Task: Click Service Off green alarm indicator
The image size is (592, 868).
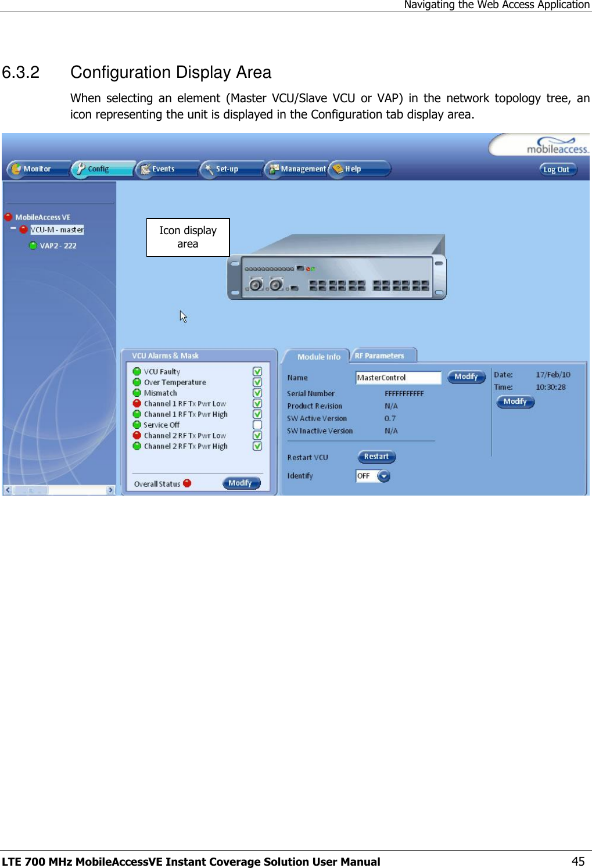Action: (x=137, y=425)
